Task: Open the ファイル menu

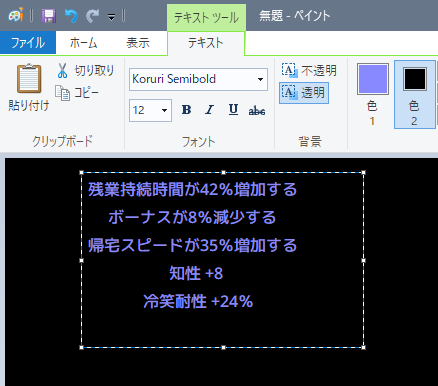Action: pyautogui.click(x=28, y=43)
